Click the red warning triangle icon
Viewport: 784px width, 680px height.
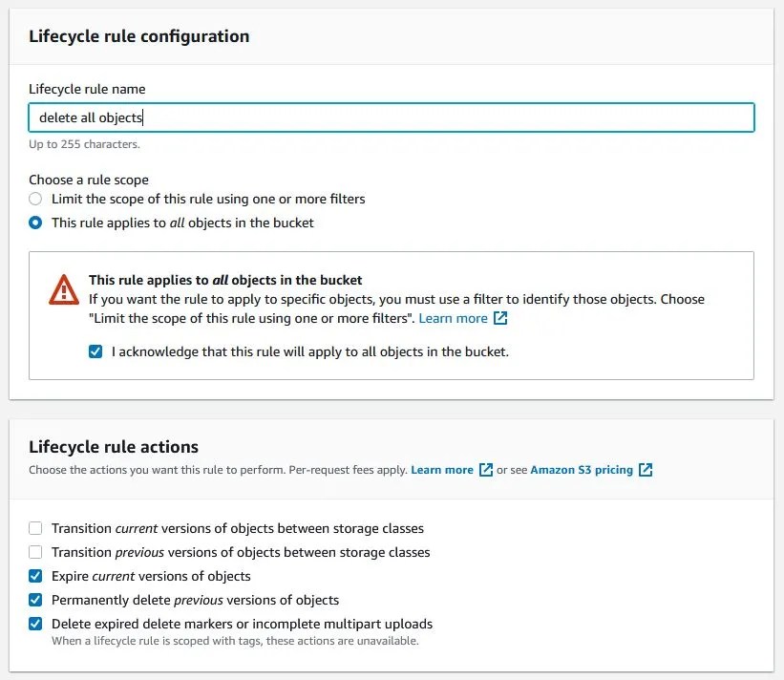point(63,288)
